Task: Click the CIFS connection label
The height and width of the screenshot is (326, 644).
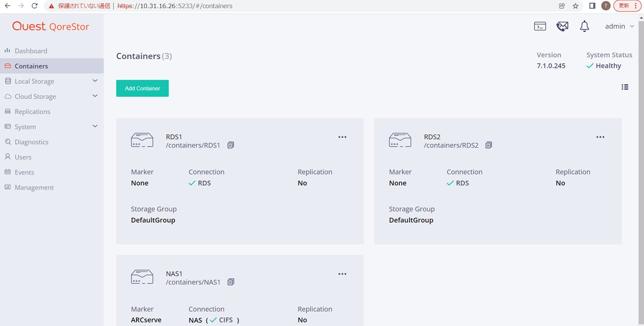Action: pyautogui.click(x=226, y=320)
